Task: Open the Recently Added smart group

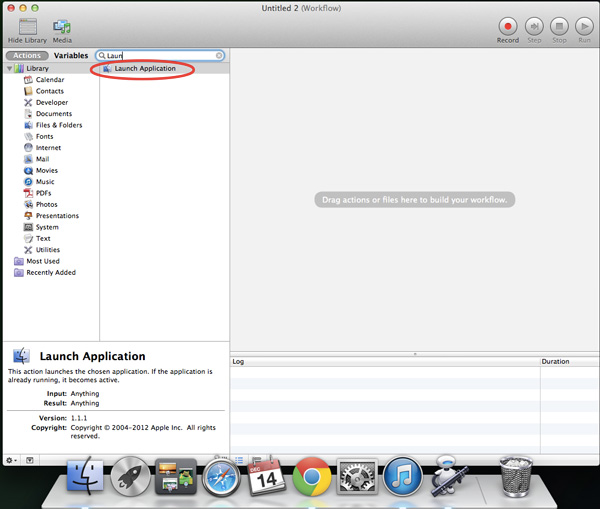Action: pos(51,272)
